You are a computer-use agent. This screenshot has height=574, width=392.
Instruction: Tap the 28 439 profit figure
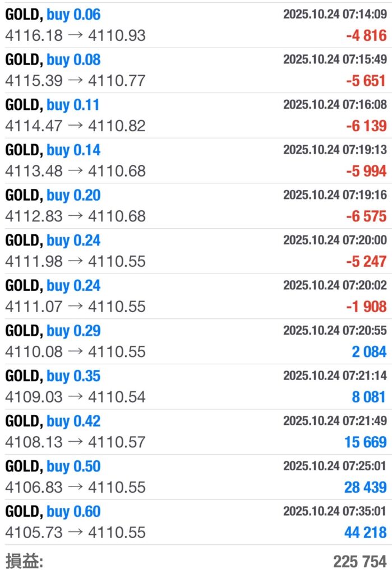click(365, 487)
